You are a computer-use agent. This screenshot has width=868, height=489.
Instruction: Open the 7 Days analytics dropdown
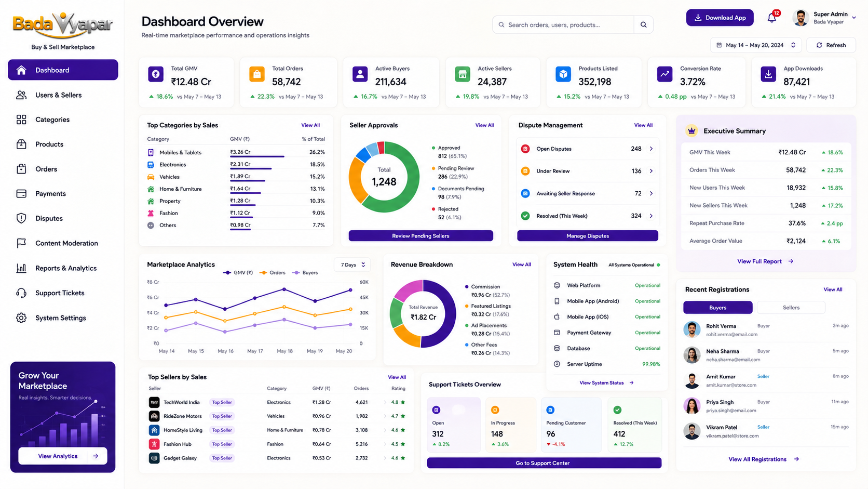tap(352, 265)
